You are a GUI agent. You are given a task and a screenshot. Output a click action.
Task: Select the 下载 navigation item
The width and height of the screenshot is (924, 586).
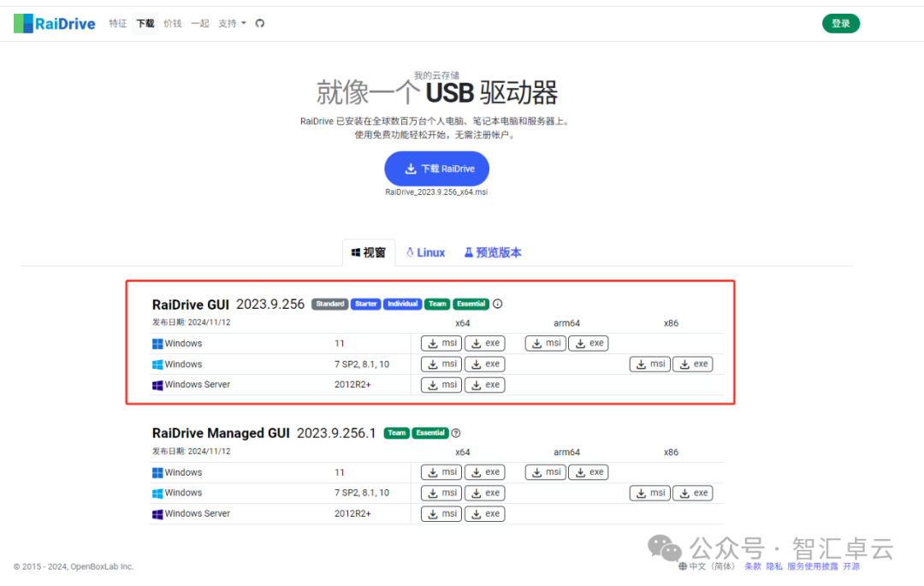pos(145,24)
